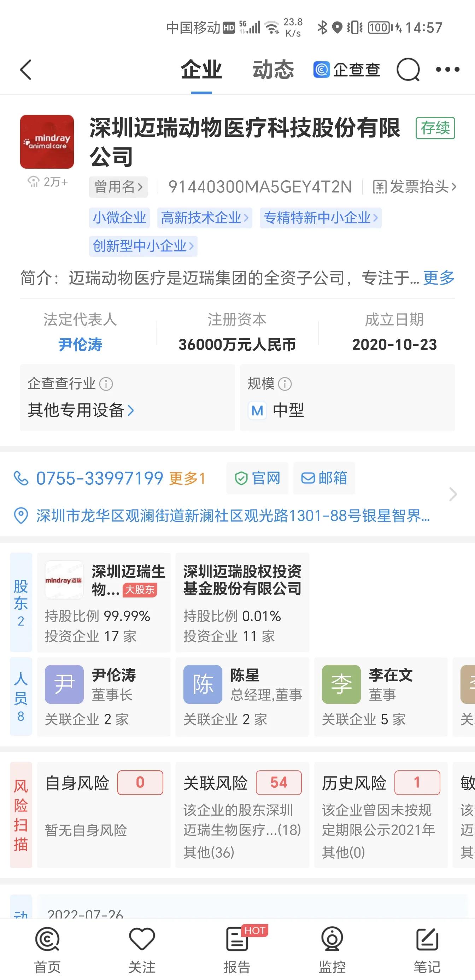The image size is (475, 980).
Task: Tap the 大股东 badge
Action: pyautogui.click(x=140, y=590)
